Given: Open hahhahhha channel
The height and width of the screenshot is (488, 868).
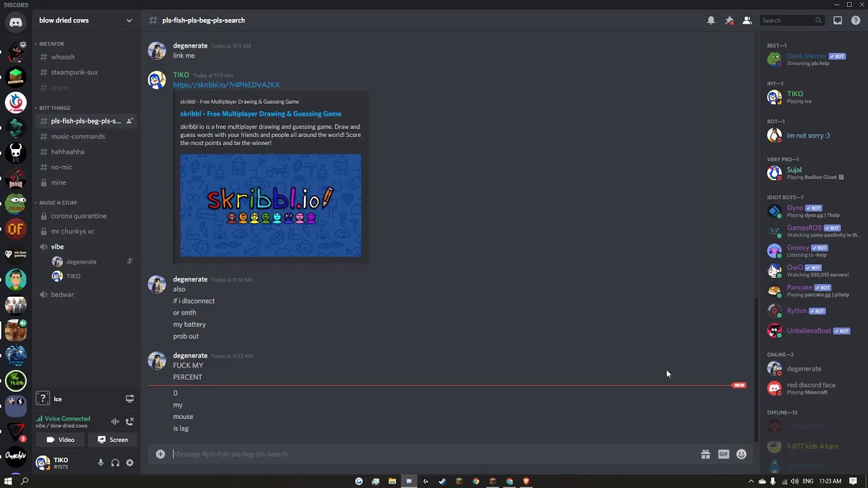Looking at the screenshot, I should click(85, 152).
